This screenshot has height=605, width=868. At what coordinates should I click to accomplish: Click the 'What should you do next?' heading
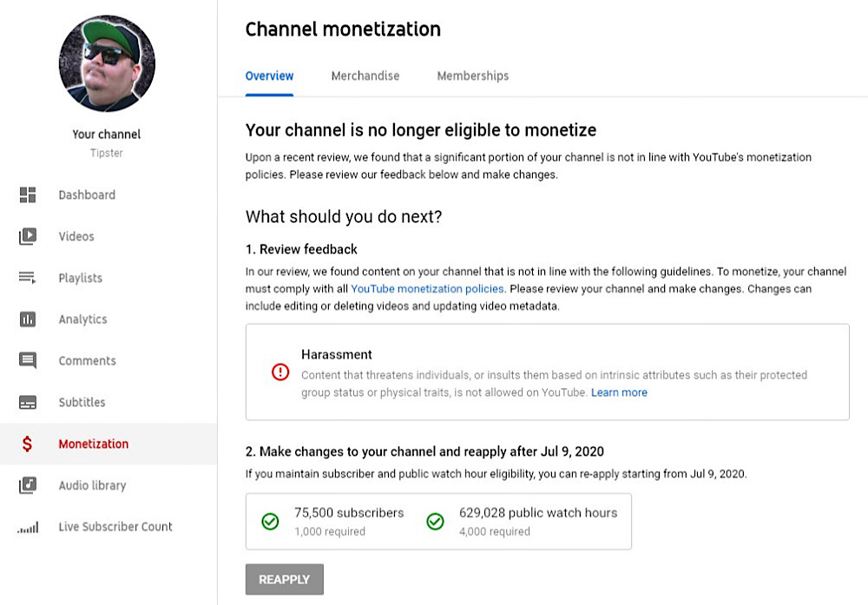pyautogui.click(x=344, y=217)
